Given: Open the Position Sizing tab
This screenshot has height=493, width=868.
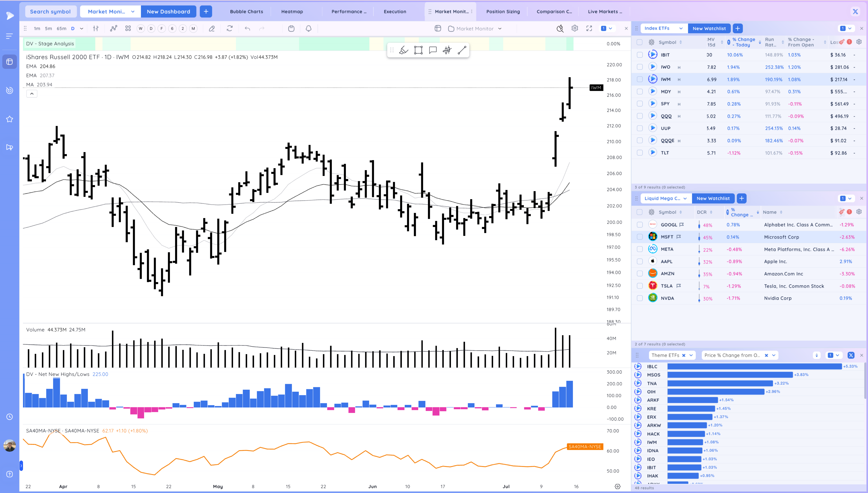Looking at the screenshot, I should 503,12.
